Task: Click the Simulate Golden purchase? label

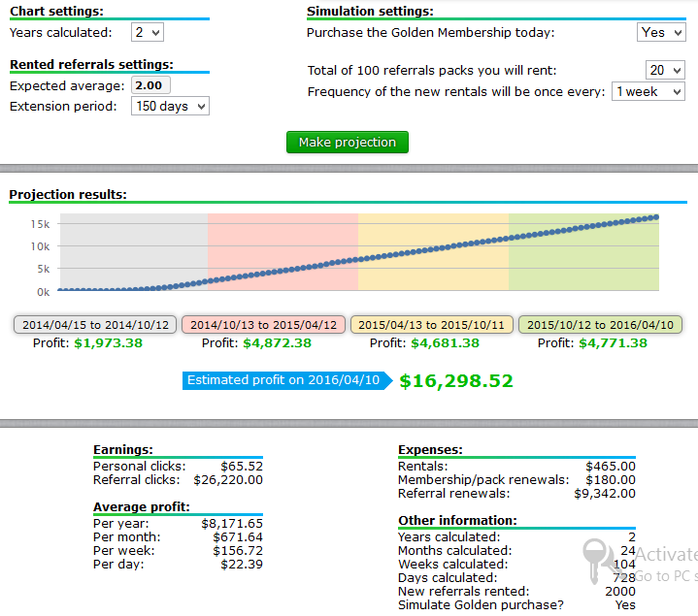Action: tap(481, 605)
